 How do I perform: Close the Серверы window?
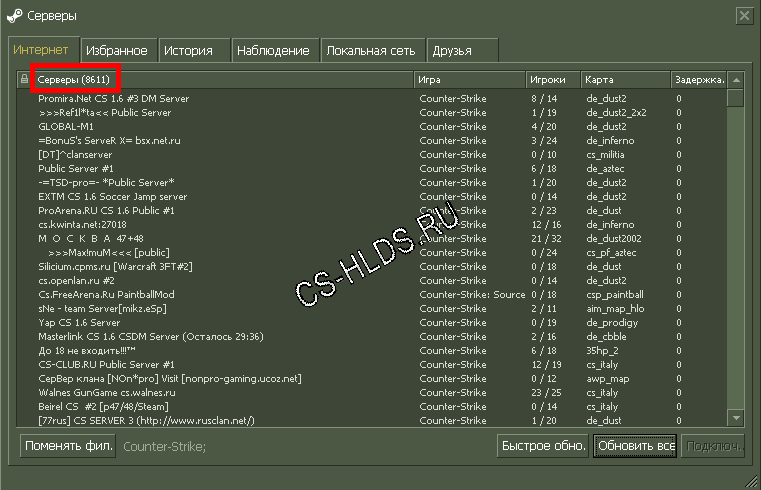(x=744, y=16)
